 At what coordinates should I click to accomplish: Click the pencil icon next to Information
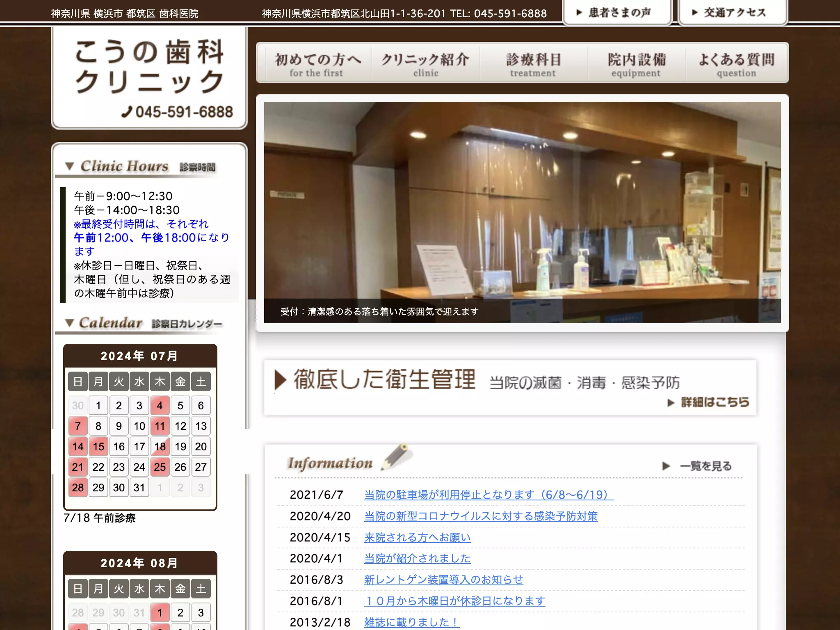[397, 457]
